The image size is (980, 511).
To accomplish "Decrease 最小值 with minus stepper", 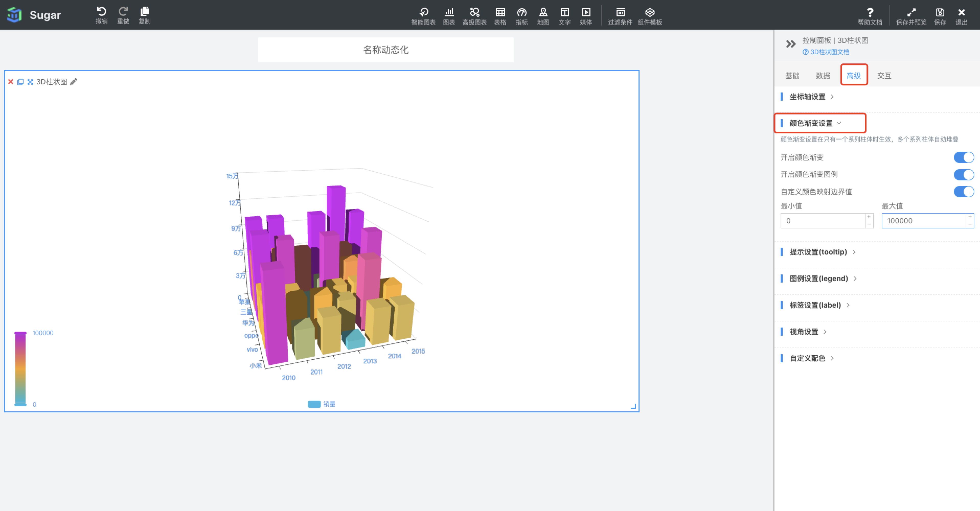I will (869, 224).
